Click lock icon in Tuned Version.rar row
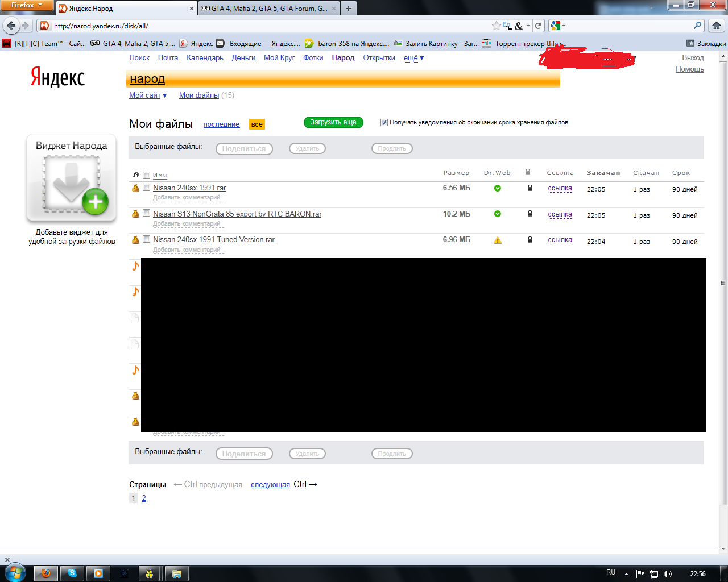The image size is (728, 582). pos(530,240)
